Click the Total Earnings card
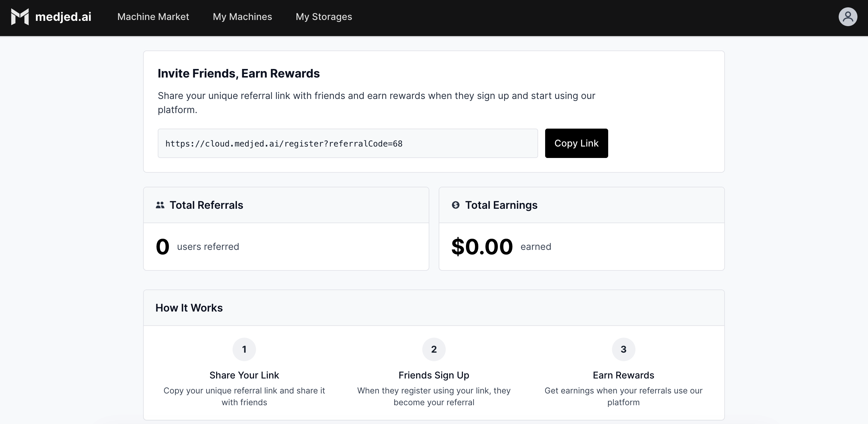The image size is (868, 424). [x=582, y=228]
